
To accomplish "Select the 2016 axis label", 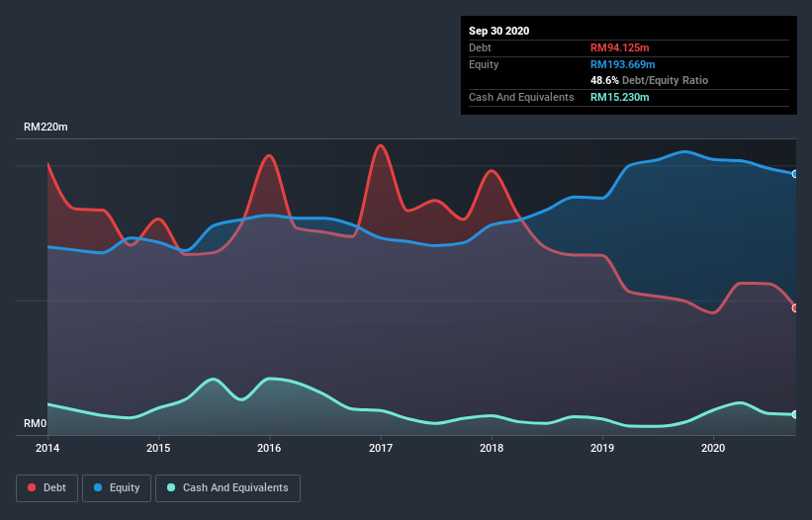I will coord(269,448).
